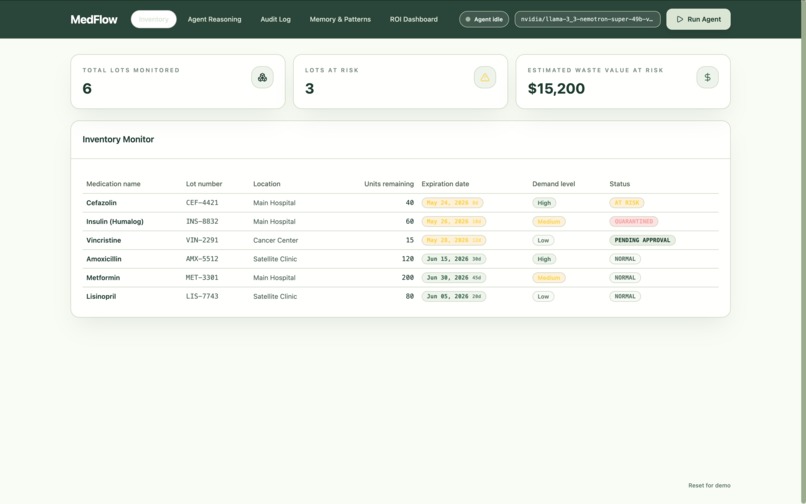Viewport: 806px width, 504px height.
Task: Click the Jun 30, 2026 expiration badge
Action: click(x=453, y=277)
